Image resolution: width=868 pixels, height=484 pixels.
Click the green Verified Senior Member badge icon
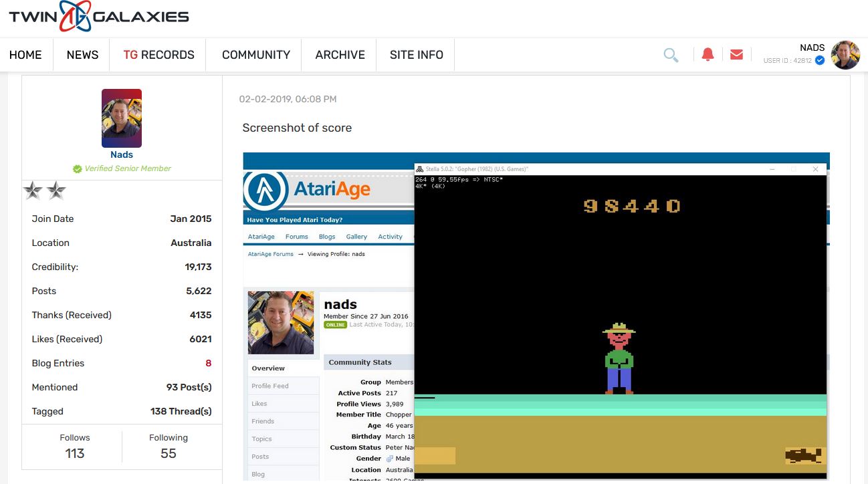click(78, 169)
